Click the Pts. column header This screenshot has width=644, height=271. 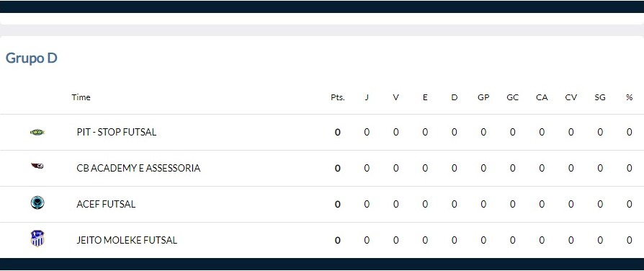[x=338, y=97]
